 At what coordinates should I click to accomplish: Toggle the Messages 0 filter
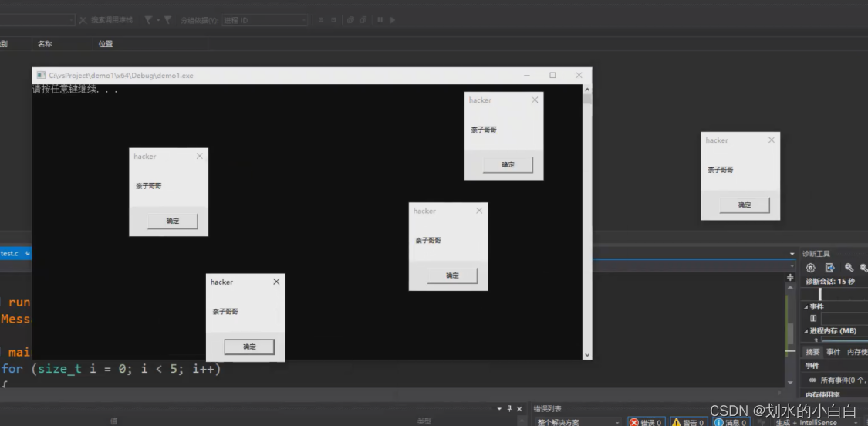[x=730, y=422]
